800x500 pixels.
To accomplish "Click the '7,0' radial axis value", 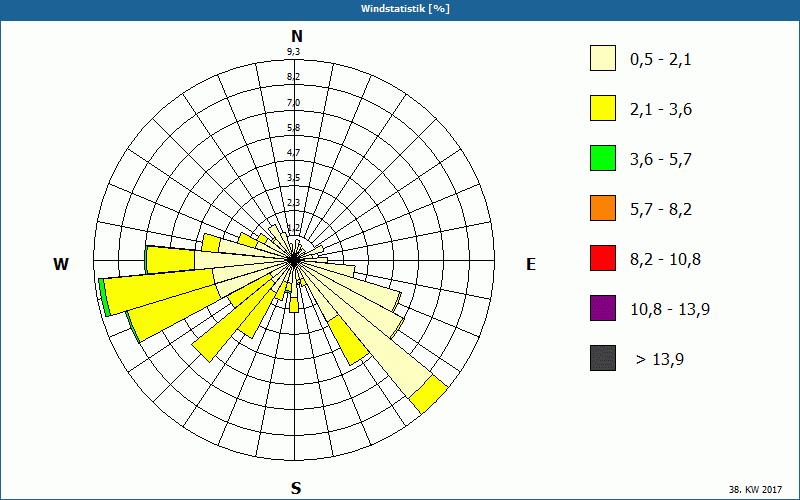I will pyautogui.click(x=293, y=103).
